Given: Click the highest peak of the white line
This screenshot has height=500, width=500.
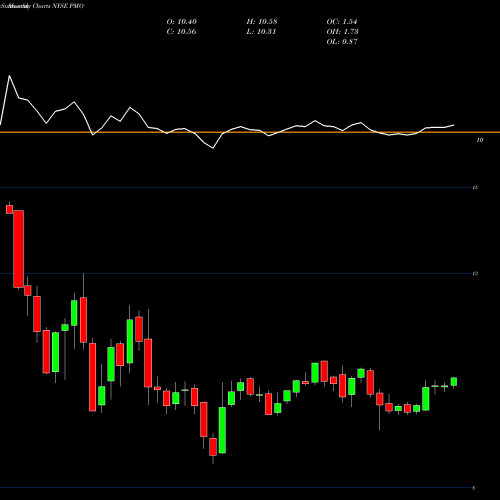Looking at the screenshot, I should (x=9, y=76).
